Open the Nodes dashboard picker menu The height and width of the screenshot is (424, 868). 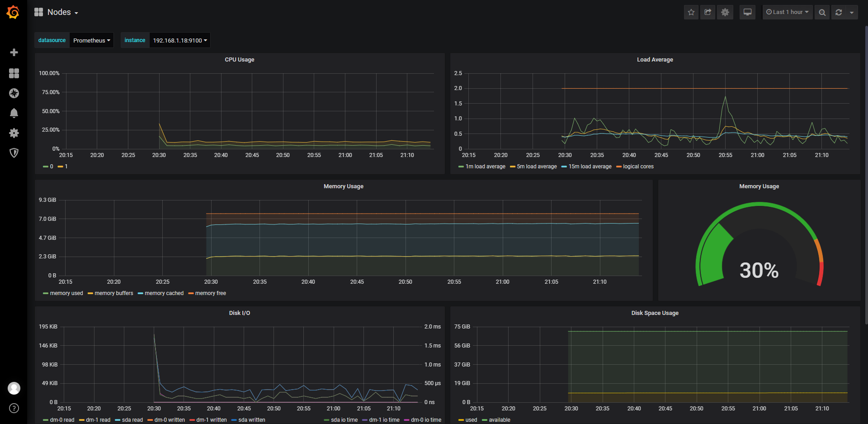(x=59, y=12)
